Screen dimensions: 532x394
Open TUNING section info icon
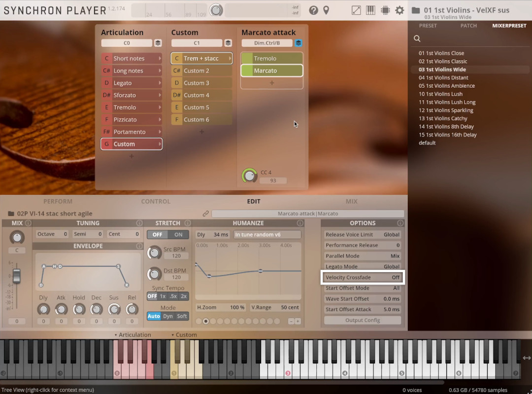139,223
